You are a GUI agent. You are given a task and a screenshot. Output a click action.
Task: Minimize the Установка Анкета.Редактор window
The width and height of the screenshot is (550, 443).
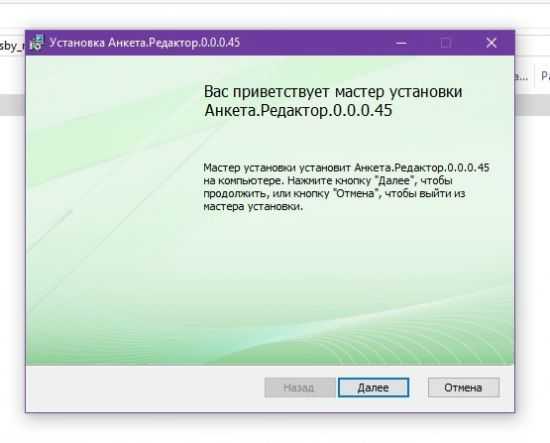point(401,43)
